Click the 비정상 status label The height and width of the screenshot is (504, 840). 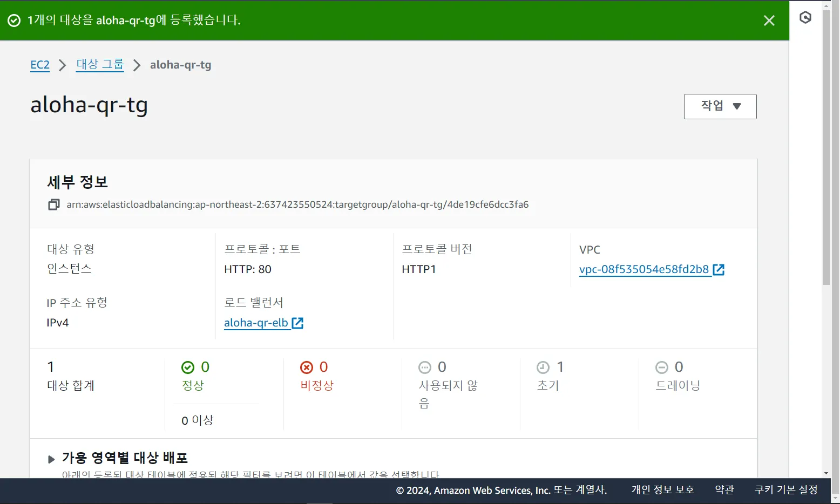317,385
